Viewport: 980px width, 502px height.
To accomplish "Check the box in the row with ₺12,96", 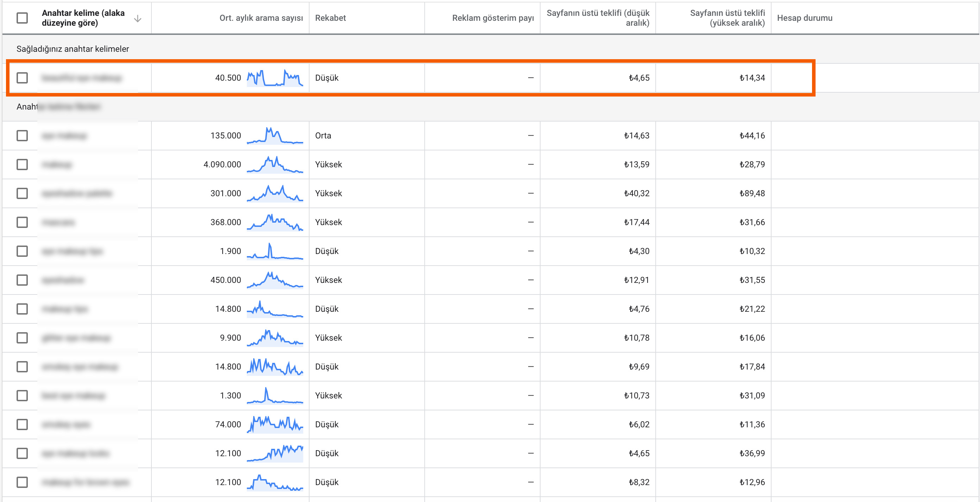I will click(22, 482).
